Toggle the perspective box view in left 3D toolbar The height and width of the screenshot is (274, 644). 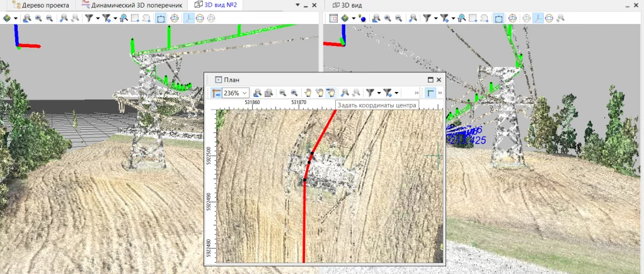pyautogui.click(x=160, y=18)
